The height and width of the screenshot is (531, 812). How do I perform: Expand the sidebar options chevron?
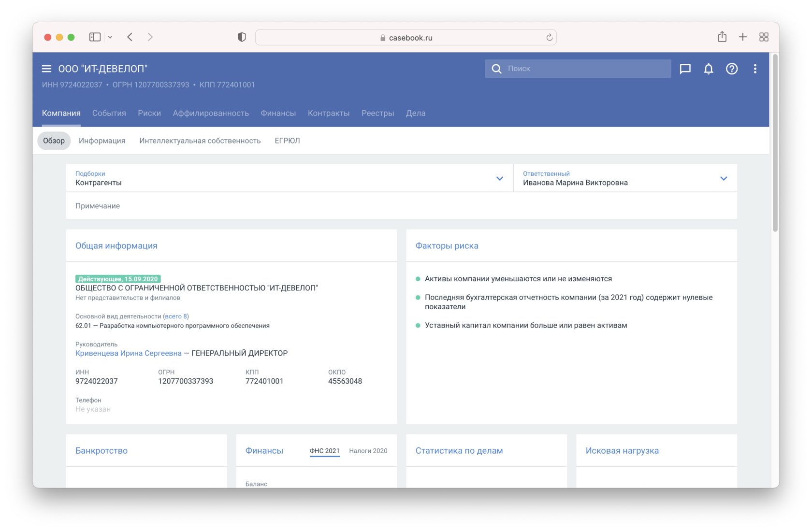[110, 37]
